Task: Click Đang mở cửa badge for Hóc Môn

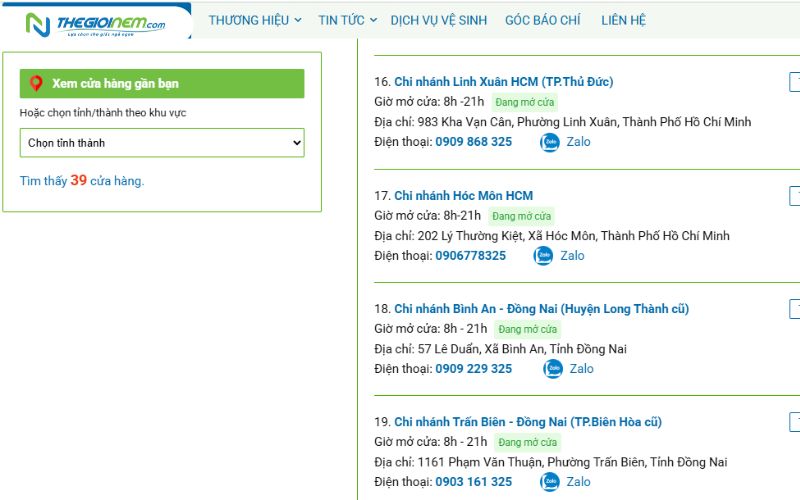Action: tap(521, 216)
